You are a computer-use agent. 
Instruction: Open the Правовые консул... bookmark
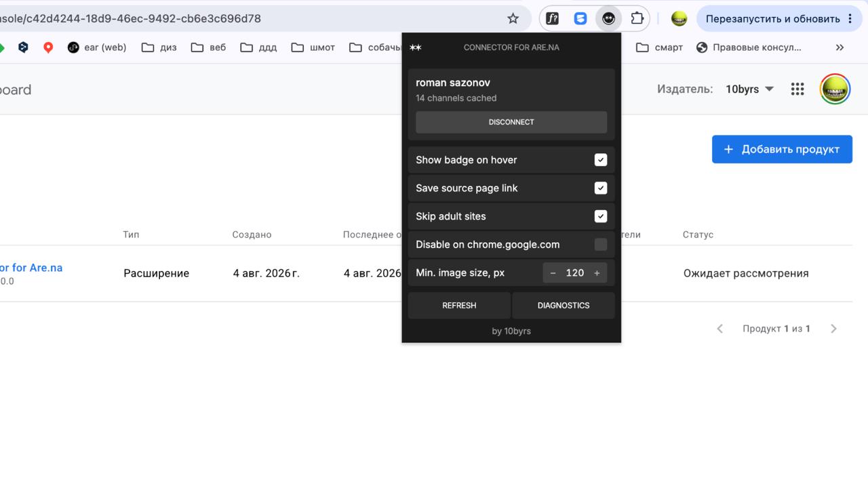point(749,47)
